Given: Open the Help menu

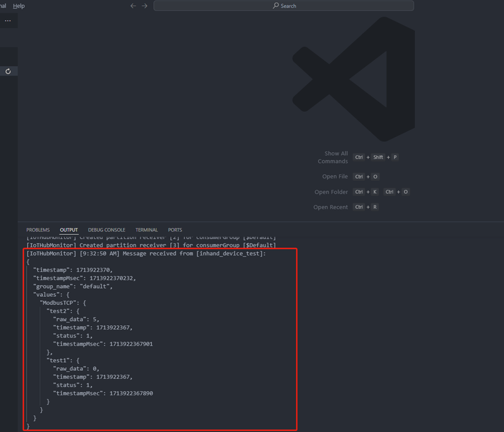Looking at the screenshot, I should pyautogui.click(x=19, y=6).
